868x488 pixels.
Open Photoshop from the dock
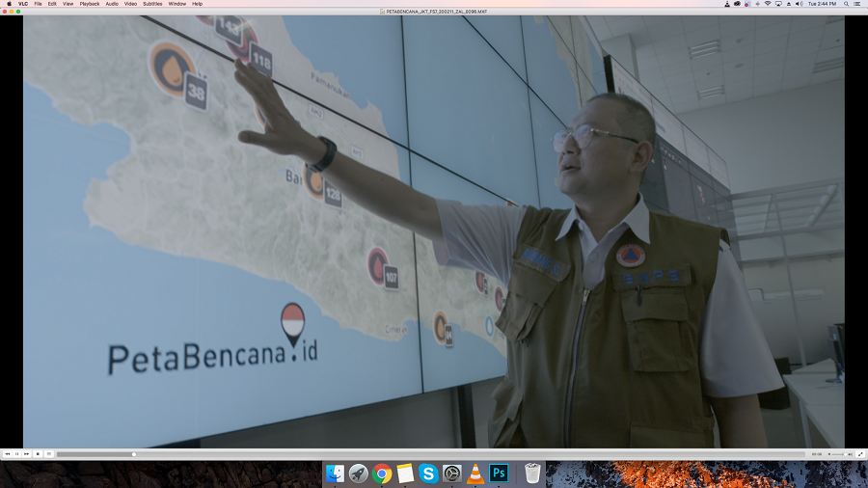500,474
